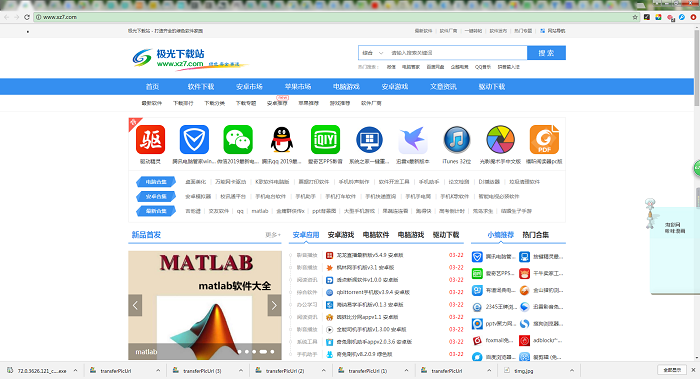The width and height of the screenshot is (700, 379).
Task: Click the 2345 browser icon in recommendations
Action: (477, 307)
